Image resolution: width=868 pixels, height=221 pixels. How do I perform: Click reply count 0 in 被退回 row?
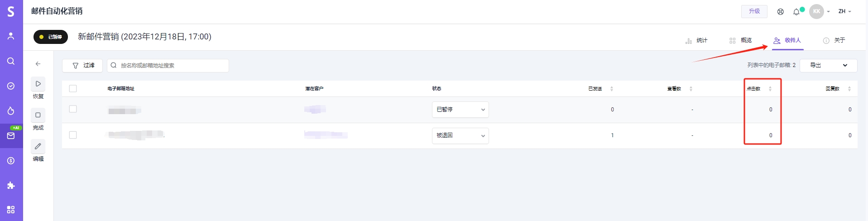[850, 135]
